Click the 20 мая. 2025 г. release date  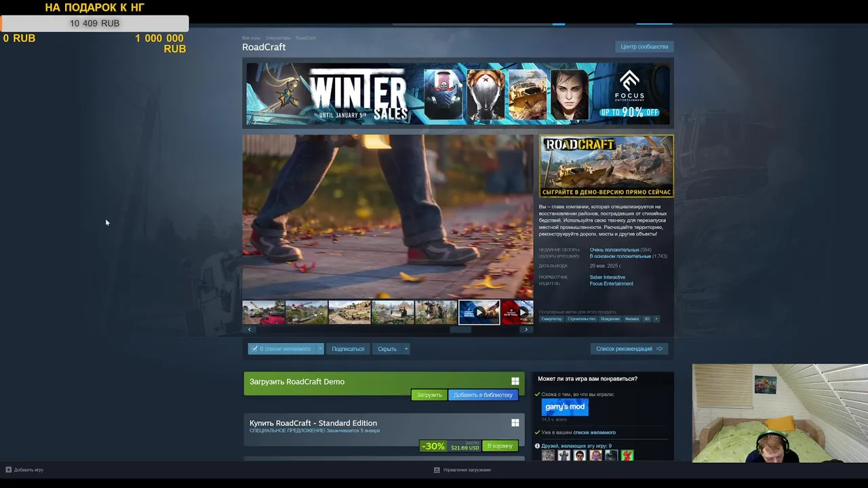(x=605, y=266)
